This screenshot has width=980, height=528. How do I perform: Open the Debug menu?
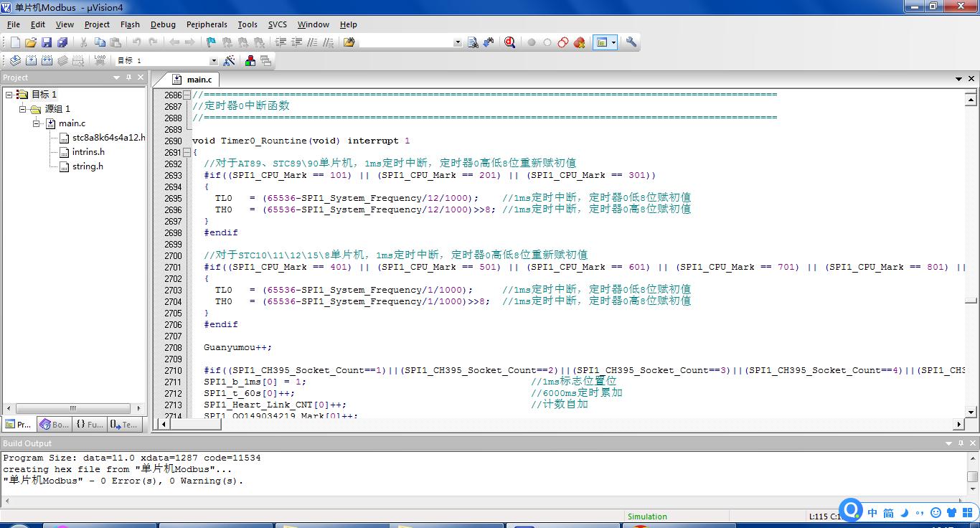pyautogui.click(x=163, y=24)
